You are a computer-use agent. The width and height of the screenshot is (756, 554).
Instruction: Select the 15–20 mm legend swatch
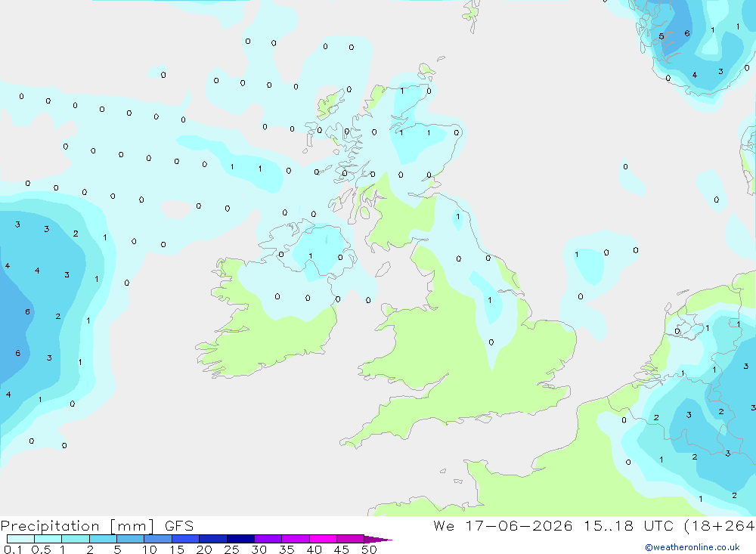point(185,539)
